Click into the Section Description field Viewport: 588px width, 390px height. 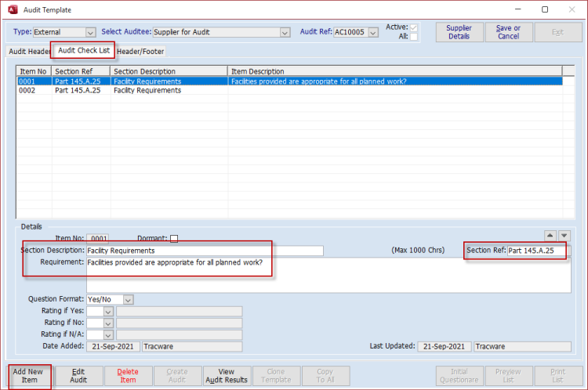click(205, 251)
